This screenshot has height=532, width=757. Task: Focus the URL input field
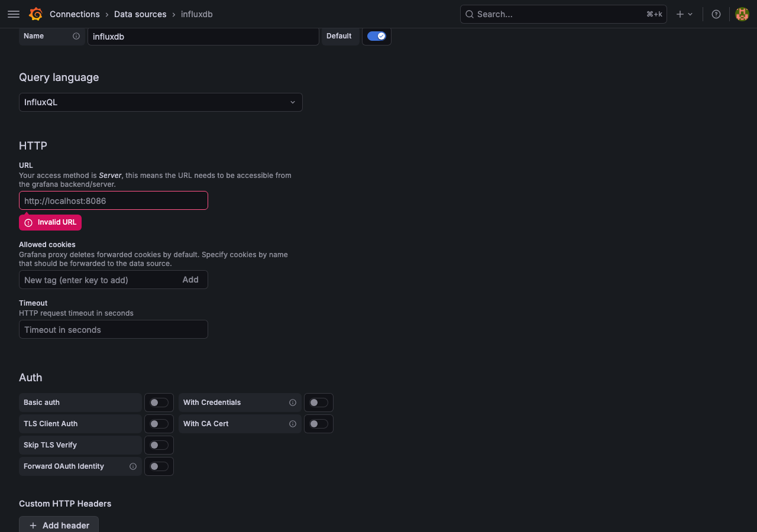pyautogui.click(x=114, y=200)
